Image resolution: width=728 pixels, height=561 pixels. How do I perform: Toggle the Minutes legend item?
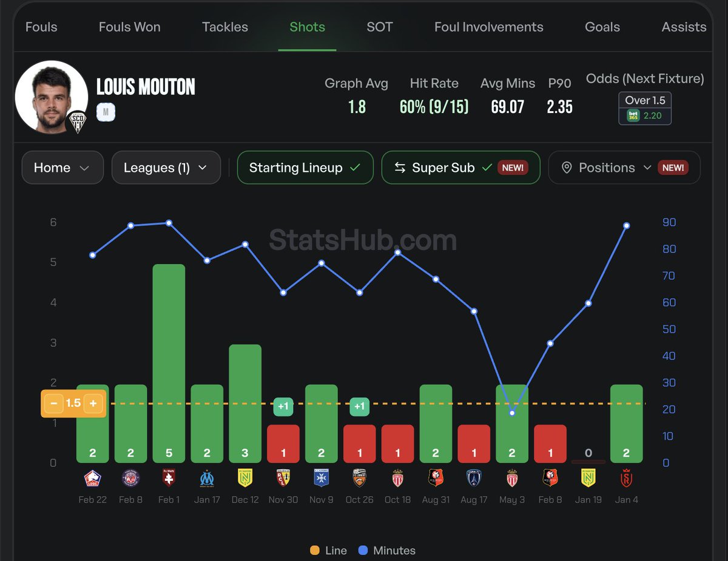[x=386, y=551]
